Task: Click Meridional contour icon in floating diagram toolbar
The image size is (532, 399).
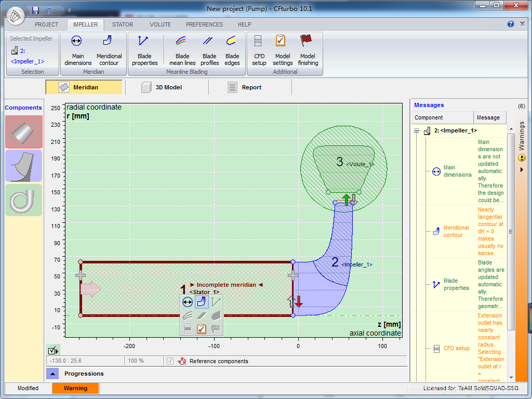Action: click(x=202, y=302)
